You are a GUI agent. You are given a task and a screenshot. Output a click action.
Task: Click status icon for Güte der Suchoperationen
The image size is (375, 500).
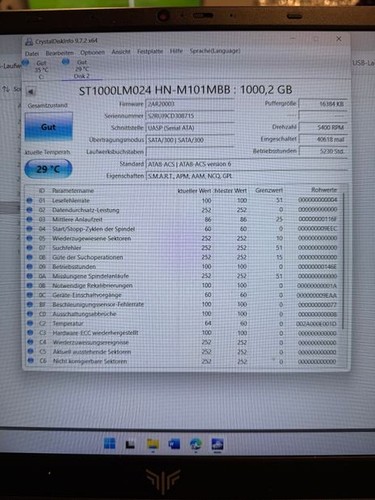pos(29,257)
